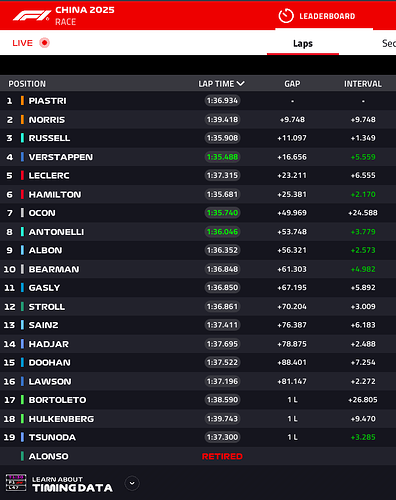The width and height of the screenshot is (396, 500).
Task: Click the Interval column header
Action: 363,84
